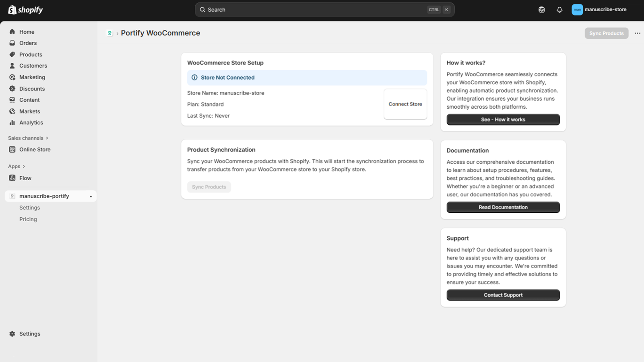The height and width of the screenshot is (362, 644).
Task: Open the Flow app icon
Action: click(12, 178)
